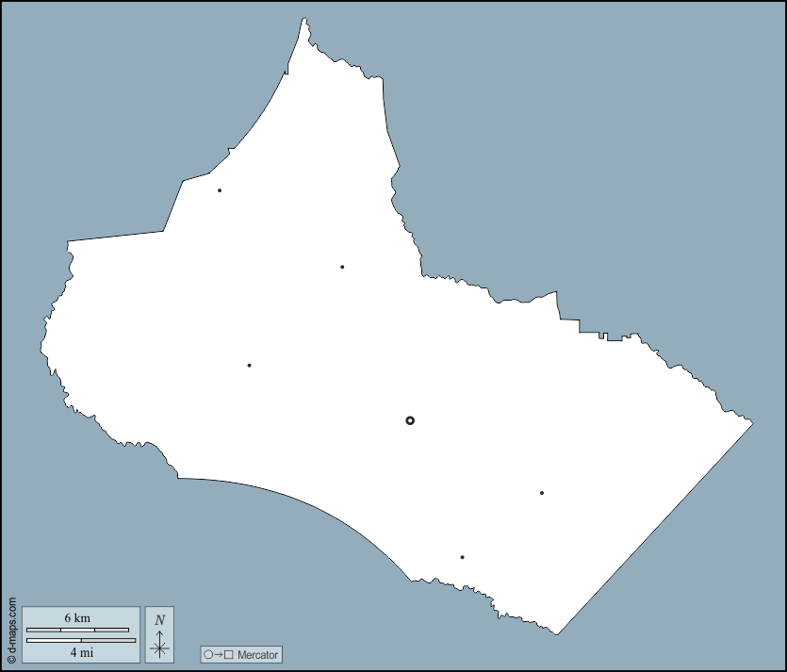Click the ringed capital city marker
Screen dimensions: 787x672
point(410,420)
